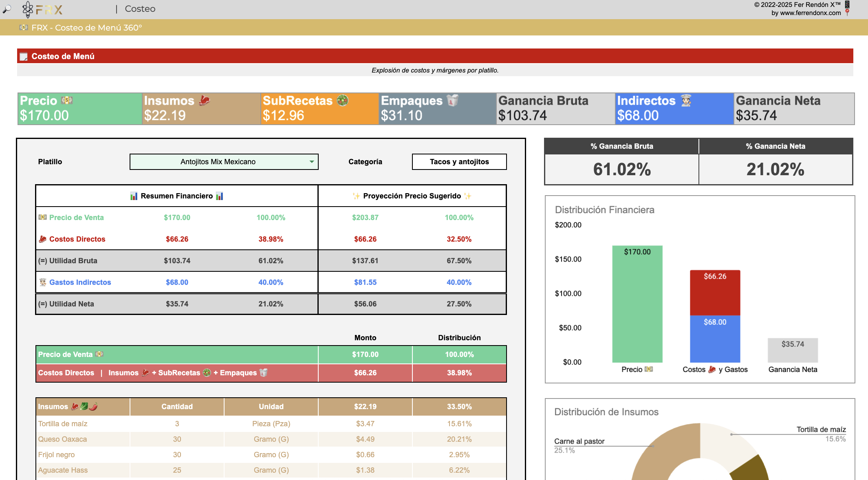Click the food emojis in Insumos table header

(x=84, y=406)
